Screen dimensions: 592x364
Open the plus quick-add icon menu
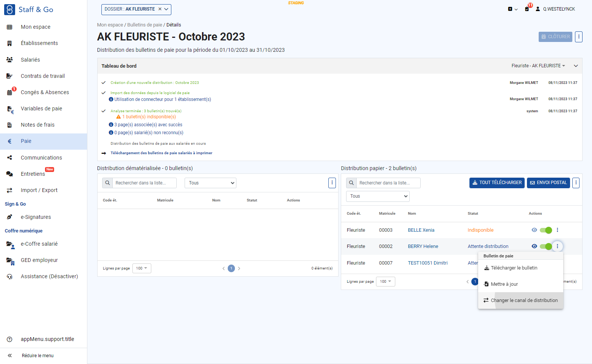[513, 9]
